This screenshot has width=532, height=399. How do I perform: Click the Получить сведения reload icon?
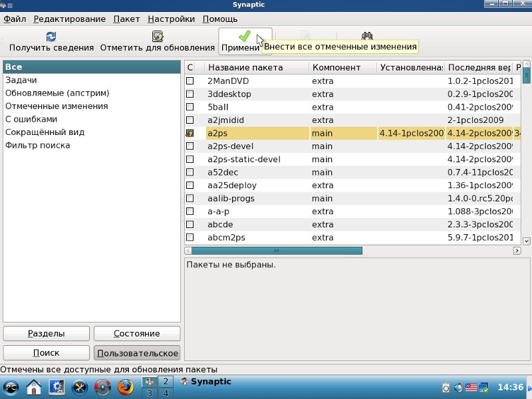coord(51,37)
